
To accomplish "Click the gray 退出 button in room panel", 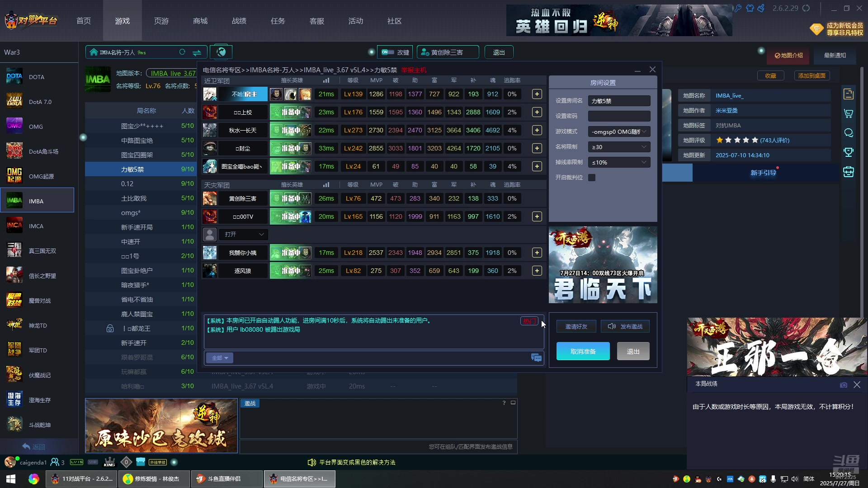I will point(633,351).
